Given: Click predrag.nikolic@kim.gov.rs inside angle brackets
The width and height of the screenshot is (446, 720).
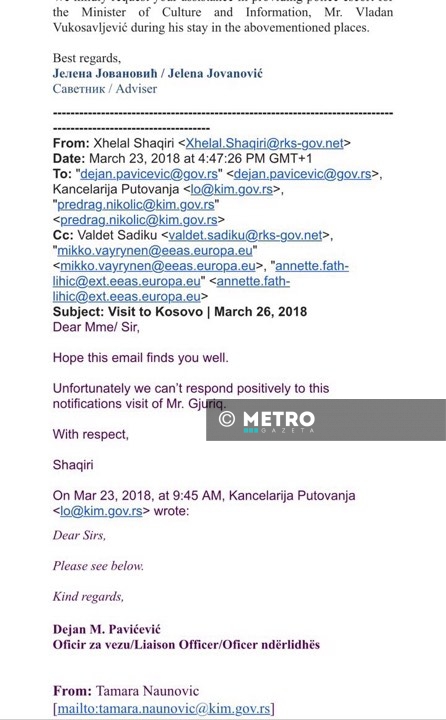Looking at the screenshot, I should pos(139,220).
